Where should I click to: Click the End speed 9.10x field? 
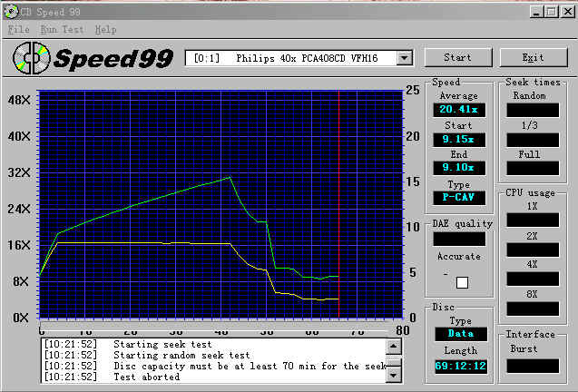pos(458,168)
